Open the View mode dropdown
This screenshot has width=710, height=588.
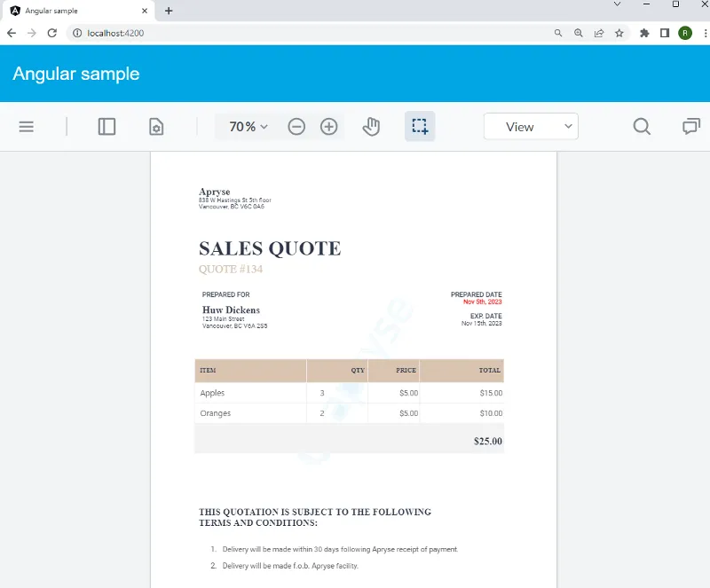click(x=531, y=126)
